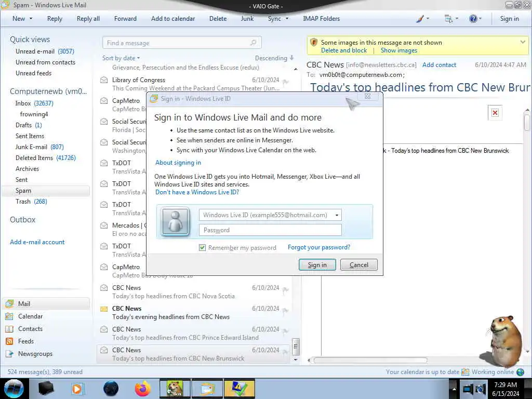Click the security shield icon in the image warning bar
Screen dimensions: 532x399
click(314, 43)
